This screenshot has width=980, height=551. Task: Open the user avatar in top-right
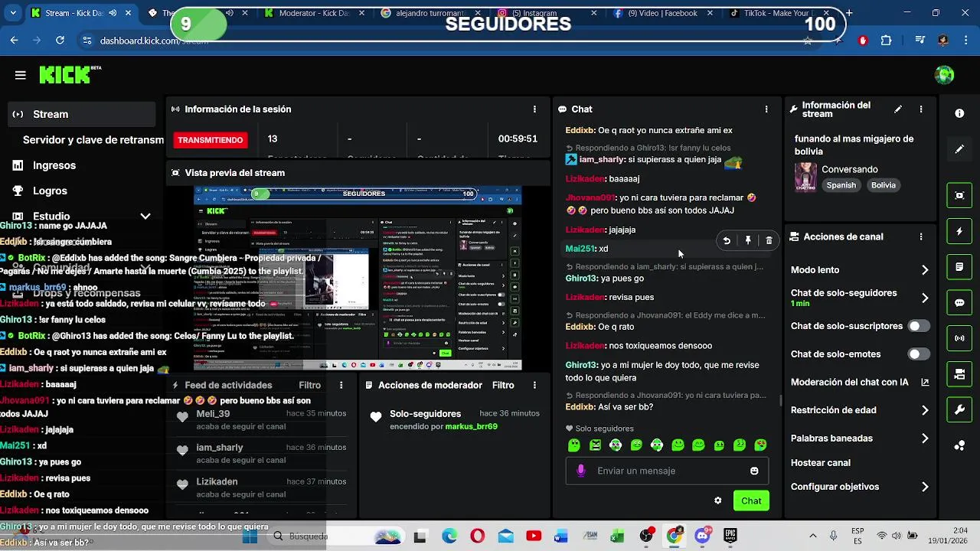pyautogui.click(x=945, y=75)
